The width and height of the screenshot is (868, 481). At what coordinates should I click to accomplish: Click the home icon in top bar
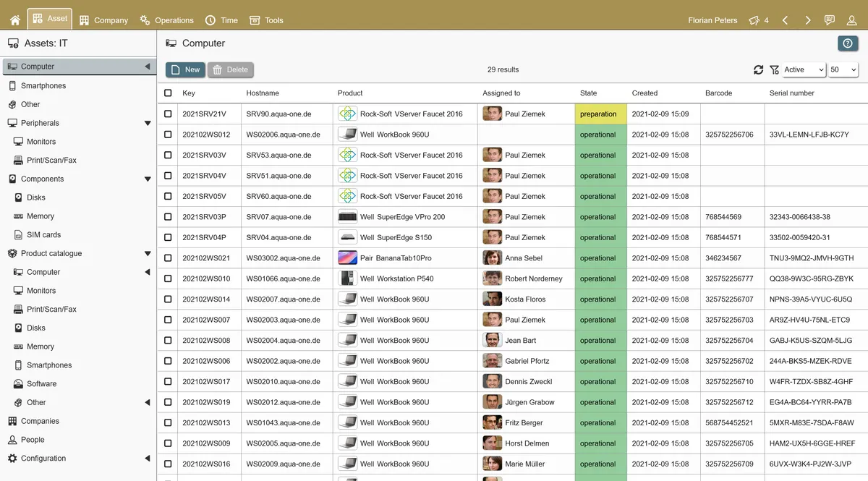(x=14, y=20)
